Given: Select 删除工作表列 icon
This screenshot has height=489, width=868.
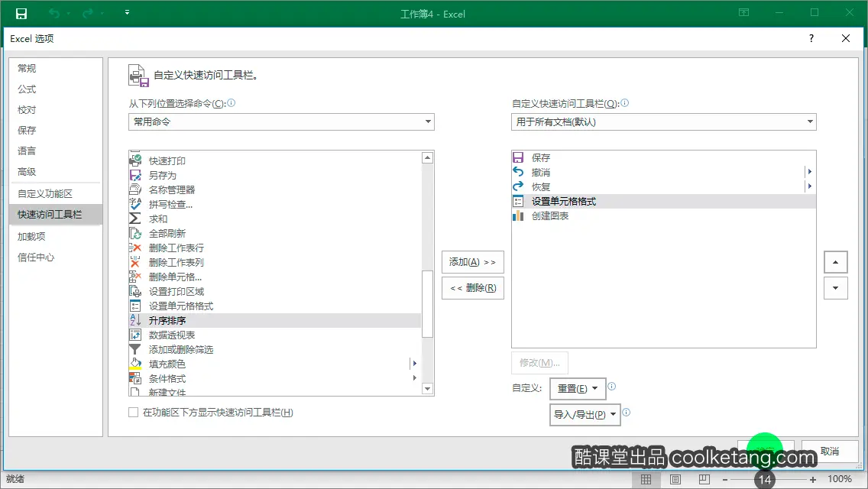Looking at the screenshot, I should 135,262.
